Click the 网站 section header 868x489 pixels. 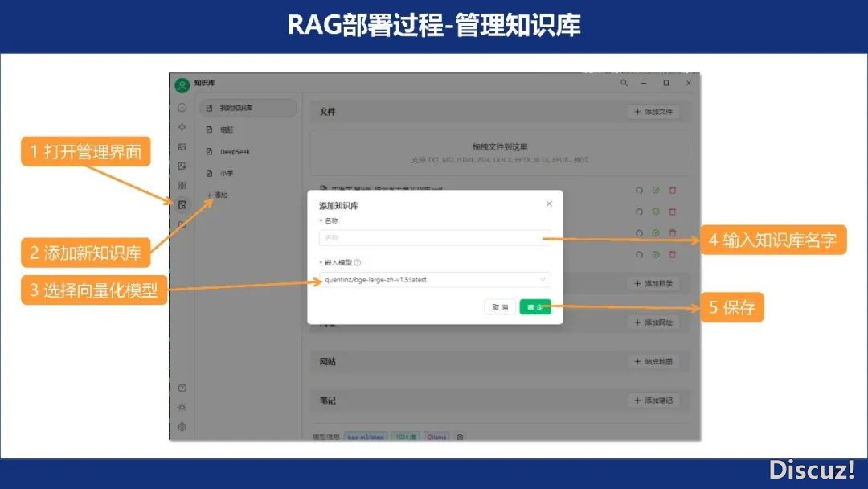pos(328,362)
